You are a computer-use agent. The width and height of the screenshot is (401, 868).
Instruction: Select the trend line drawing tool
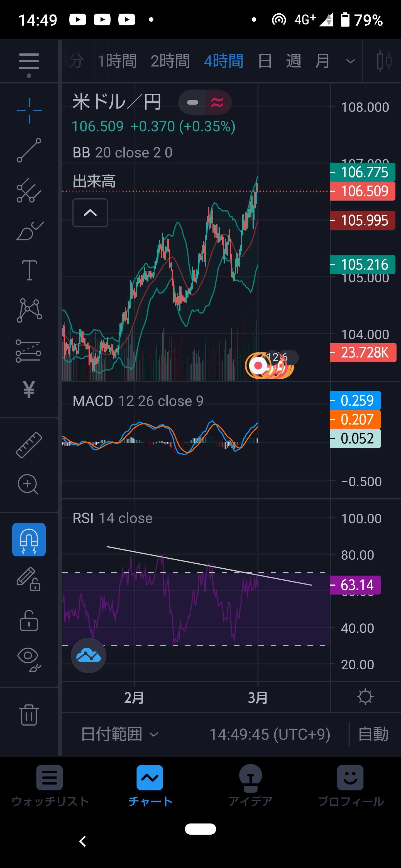pos(29,150)
